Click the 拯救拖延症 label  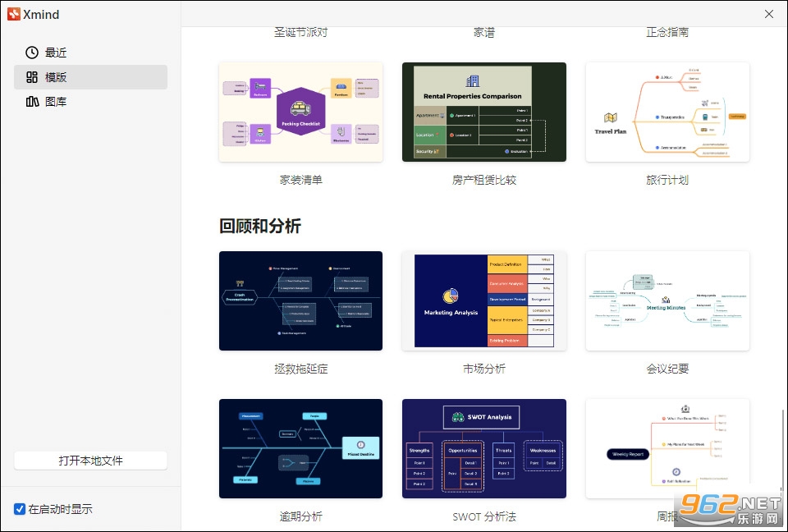click(300, 369)
